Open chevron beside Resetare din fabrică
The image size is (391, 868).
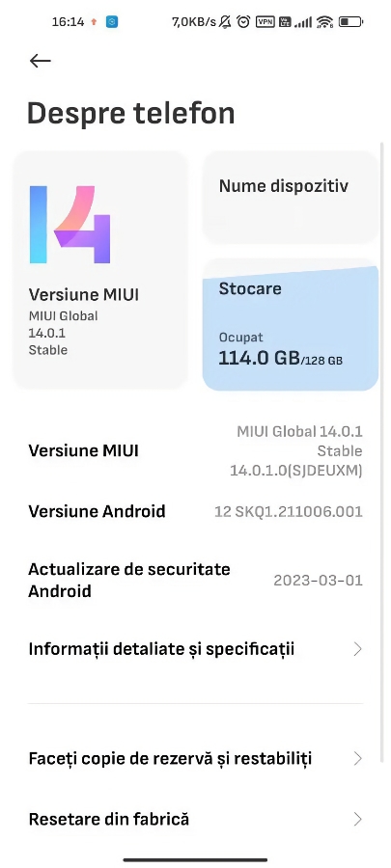(x=358, y=819)
